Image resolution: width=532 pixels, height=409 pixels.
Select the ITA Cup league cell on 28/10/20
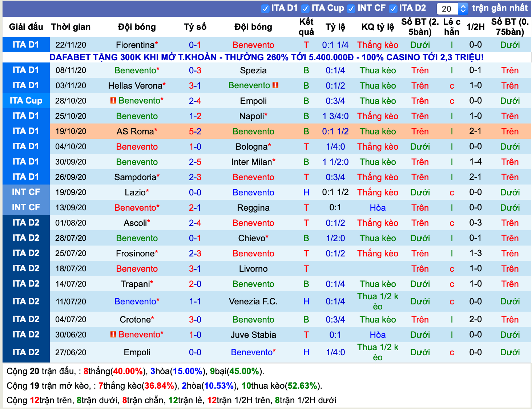26,101
